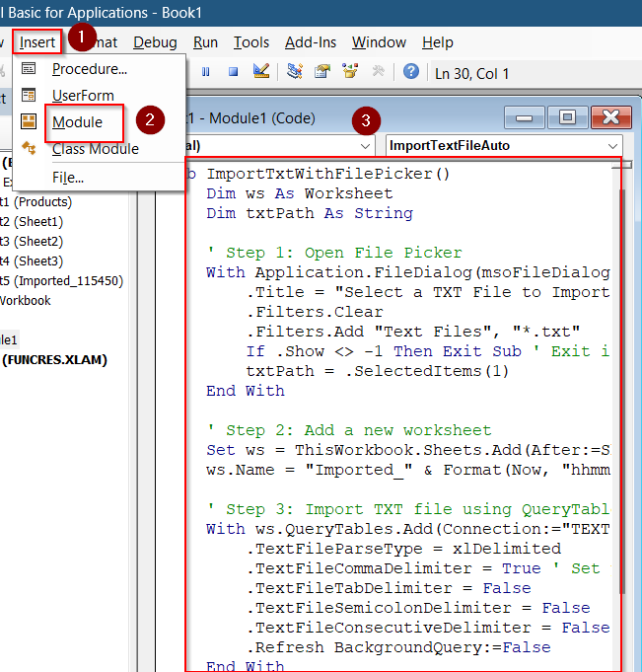Click the ".TextFileSemicolonDelimiter = False" line
The width and height of the screenshot is (642, 672).
pos(418,608)
